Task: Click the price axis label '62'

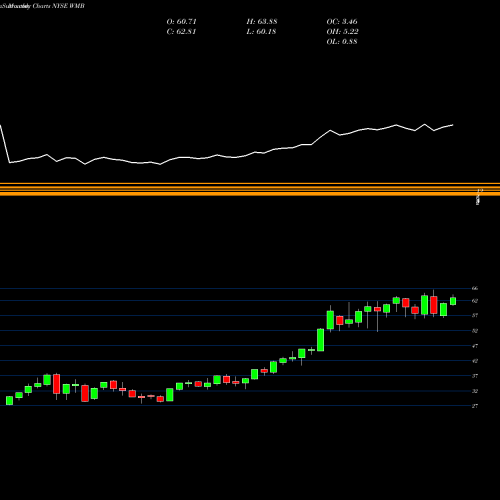Action: point(475,301)
